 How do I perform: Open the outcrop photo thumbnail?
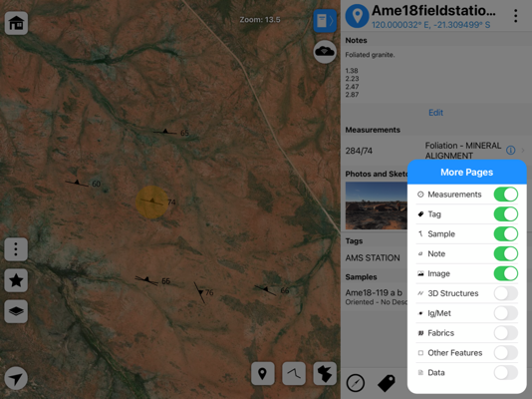click(x=376, y=205)
